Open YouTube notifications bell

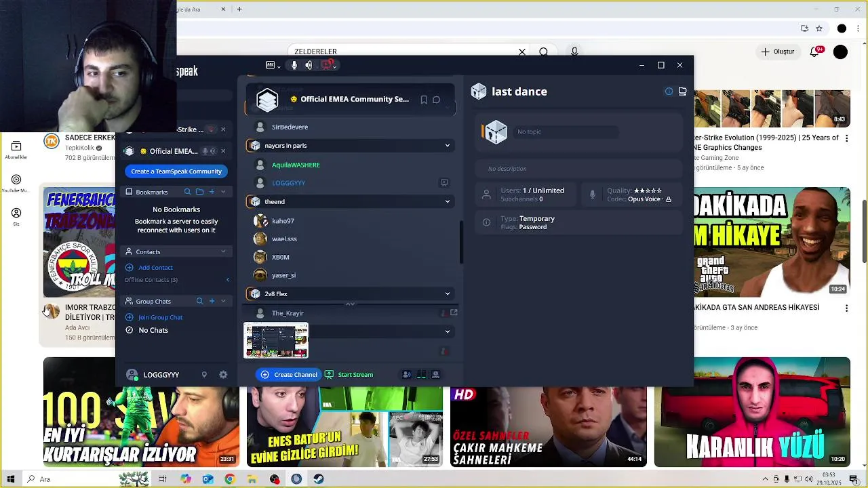click(816, 52)
